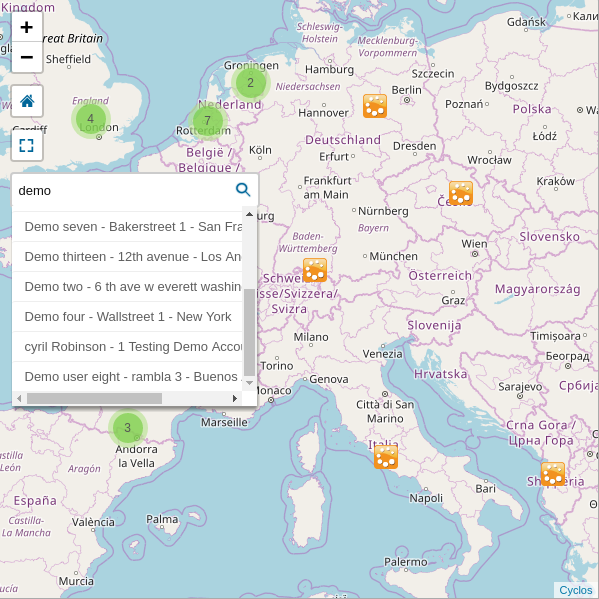Open the orange marker near Switzerland
The height and width of the screenshot is (599, 599).
point(315,270)
